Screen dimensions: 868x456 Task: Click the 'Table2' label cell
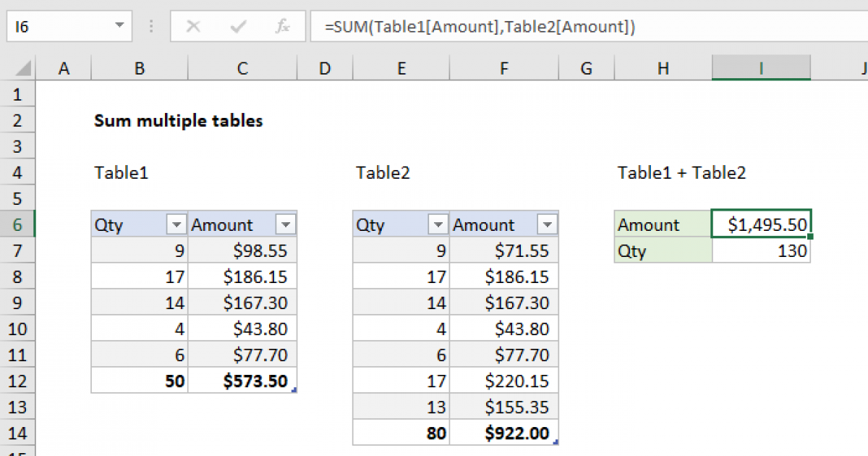pos(383,173)
